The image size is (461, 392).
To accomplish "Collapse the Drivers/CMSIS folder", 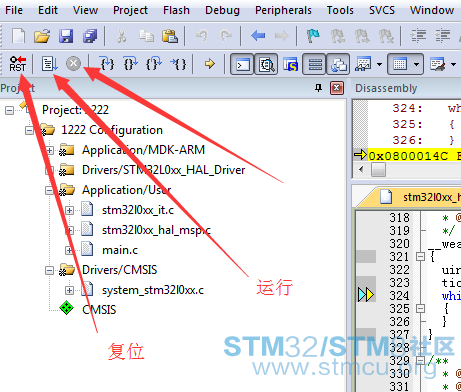I will [x=49, y=270].
